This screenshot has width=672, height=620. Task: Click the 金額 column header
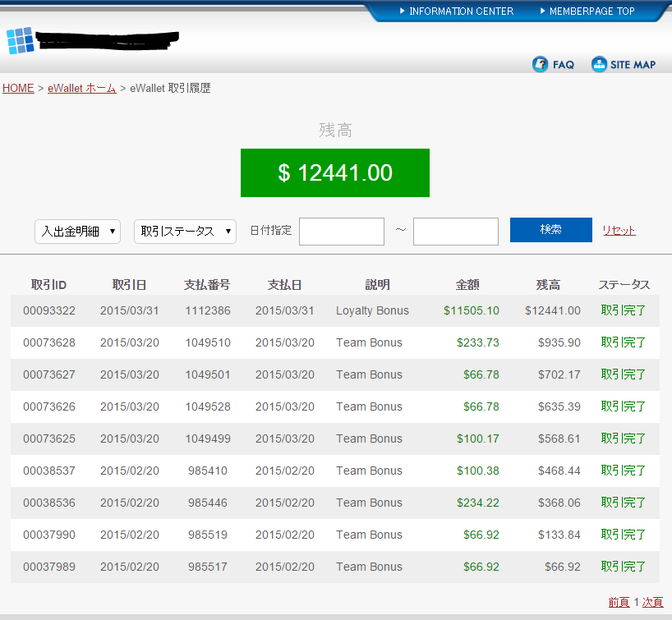pos(467,285)
